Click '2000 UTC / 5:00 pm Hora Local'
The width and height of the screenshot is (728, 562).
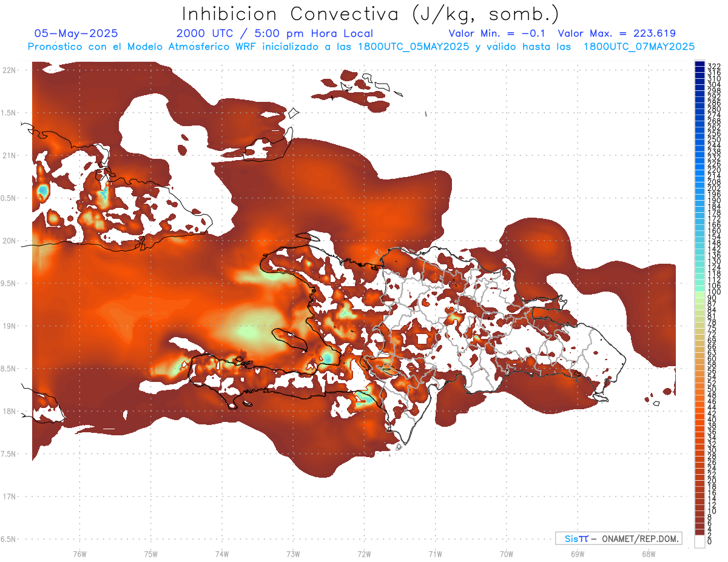coord(274,33)
